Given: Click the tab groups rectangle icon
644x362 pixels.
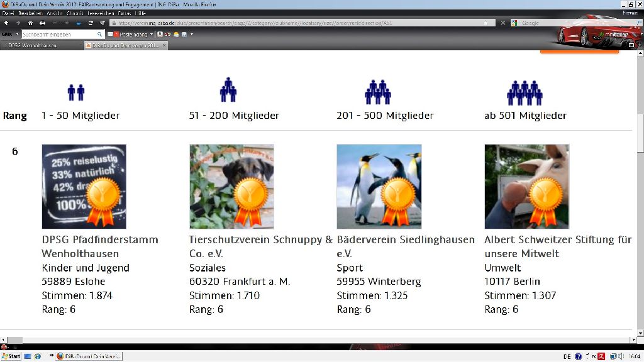Looking at the screenshot, I should [x=631, y=45].
